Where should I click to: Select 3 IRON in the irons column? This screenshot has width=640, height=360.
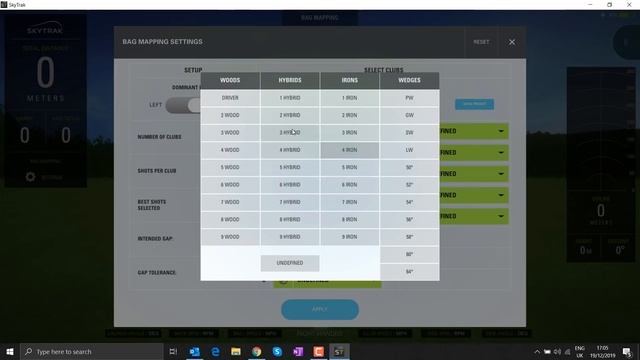350,133
